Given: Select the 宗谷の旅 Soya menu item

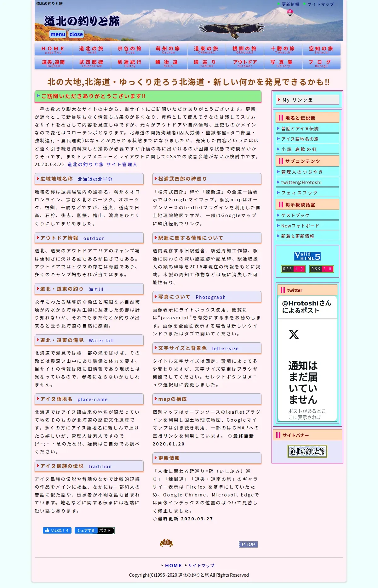Looking at the screenshot, I should [130, 50].
